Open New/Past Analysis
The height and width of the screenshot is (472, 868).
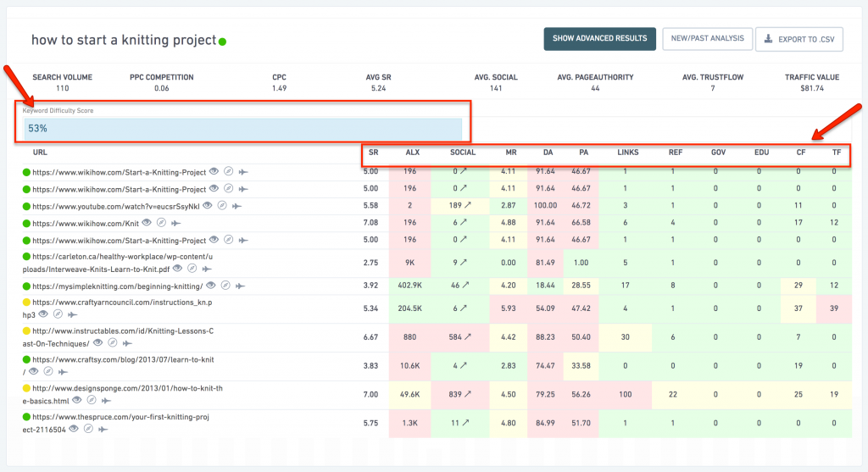[x=708, y=39]
